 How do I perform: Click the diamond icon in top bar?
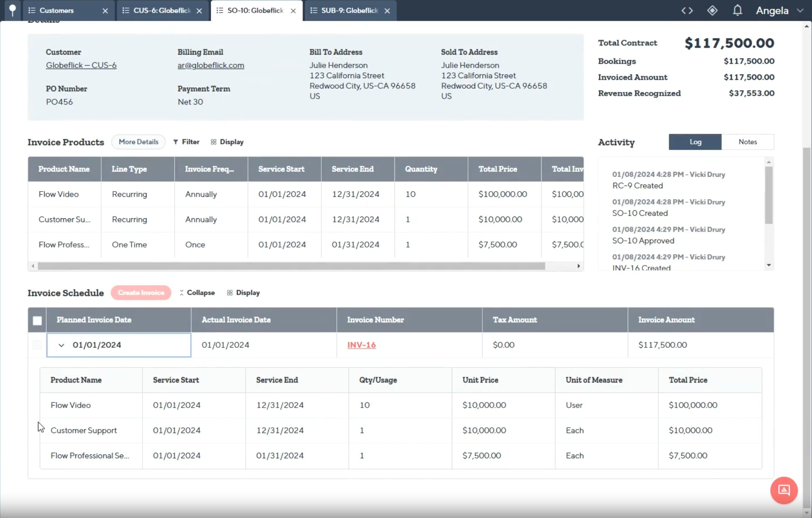[x=712, y=10]
